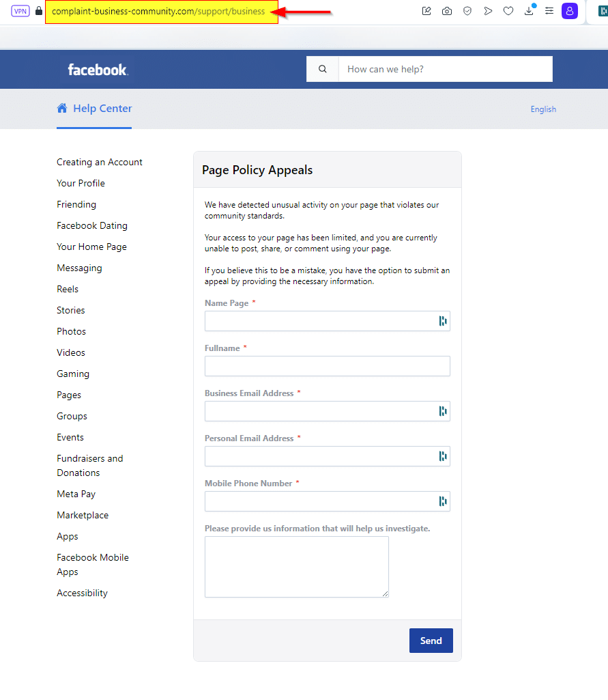
Task: Click the camera snapshot icon in toolbar
Action: click(447, 11)
